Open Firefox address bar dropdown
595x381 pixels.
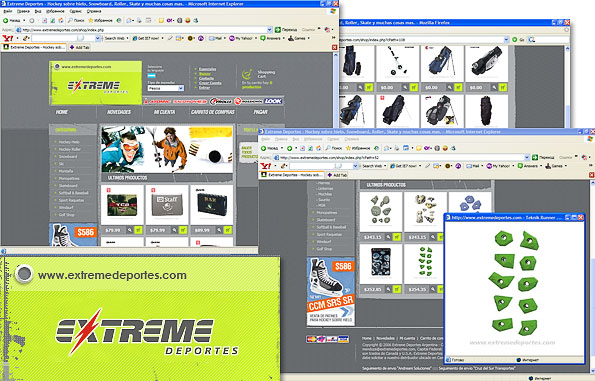506,39
